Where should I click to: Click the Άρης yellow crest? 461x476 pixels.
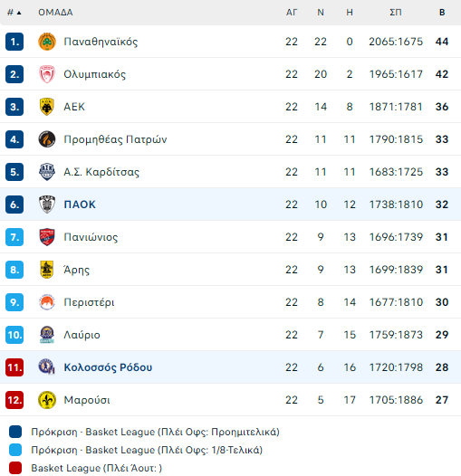pyautogui.click(x=47, y=270)
